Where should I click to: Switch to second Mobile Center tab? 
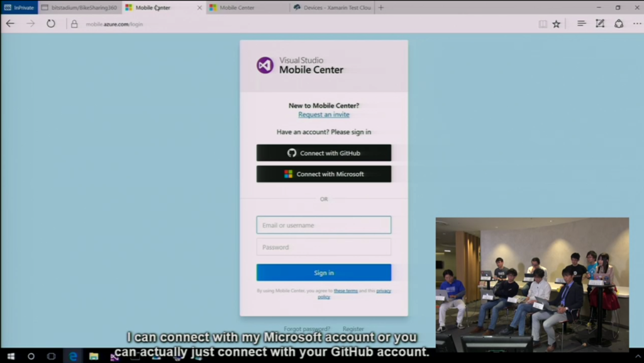point(248,8)
